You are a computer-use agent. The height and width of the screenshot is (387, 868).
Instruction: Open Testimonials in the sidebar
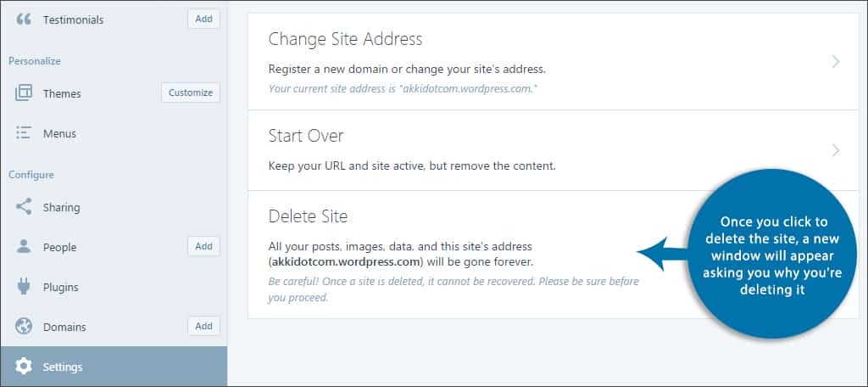coord(73,20)
